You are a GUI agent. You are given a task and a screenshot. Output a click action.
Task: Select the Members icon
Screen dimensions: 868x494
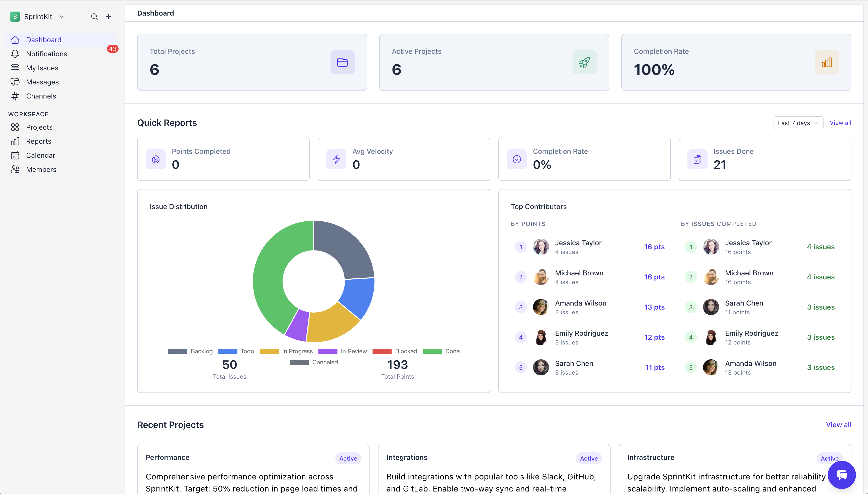tap(15, 169)
